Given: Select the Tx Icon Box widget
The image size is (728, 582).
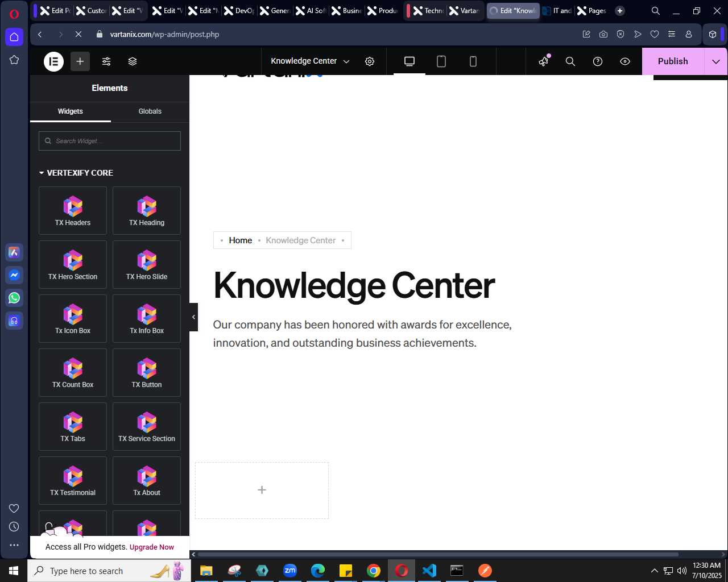Looking at the screenshot, I should pyautogui.click(x=73, y=318).
